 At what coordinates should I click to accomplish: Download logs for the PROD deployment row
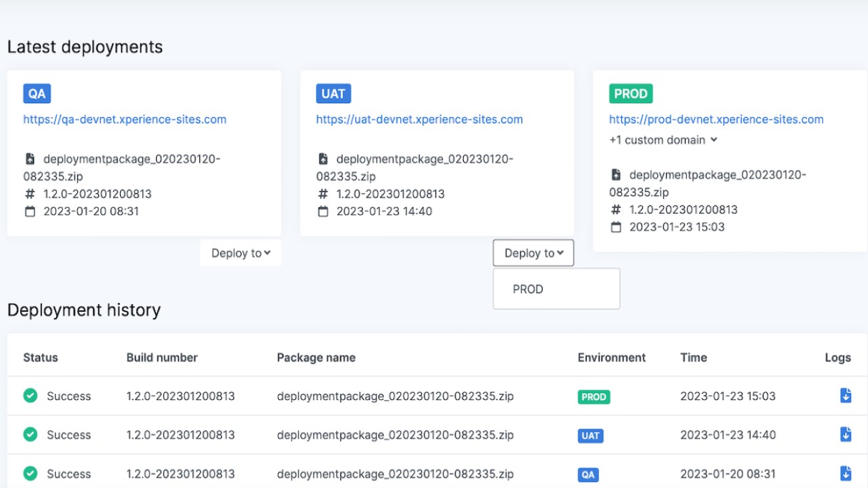point(846,396)
